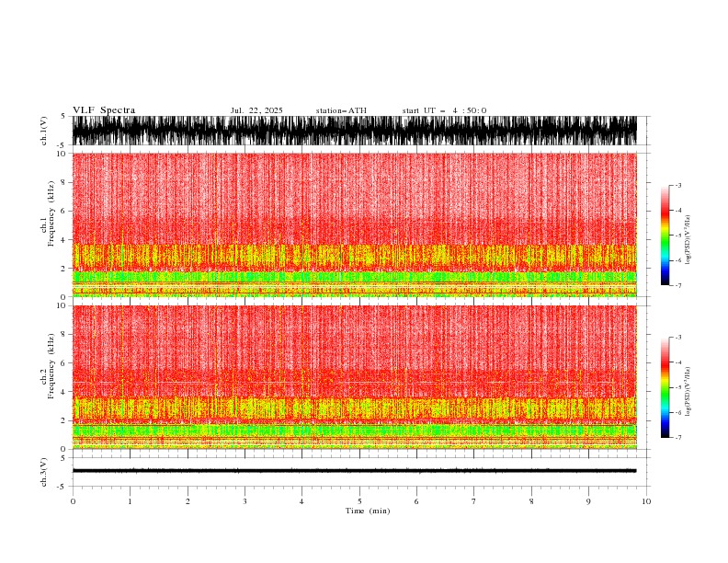This screenshot has width=728, height=563.
Task: Click the "4" kHz tick on ch.1 frequency axis
Action: tap(63, 240)
